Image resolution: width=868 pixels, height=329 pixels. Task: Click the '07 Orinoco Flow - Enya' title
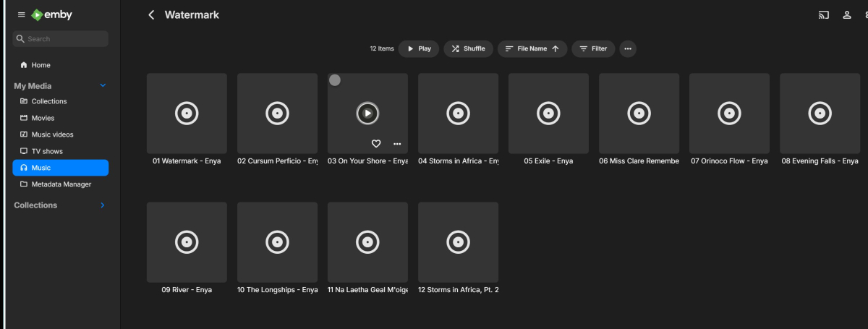click(729, 161)
